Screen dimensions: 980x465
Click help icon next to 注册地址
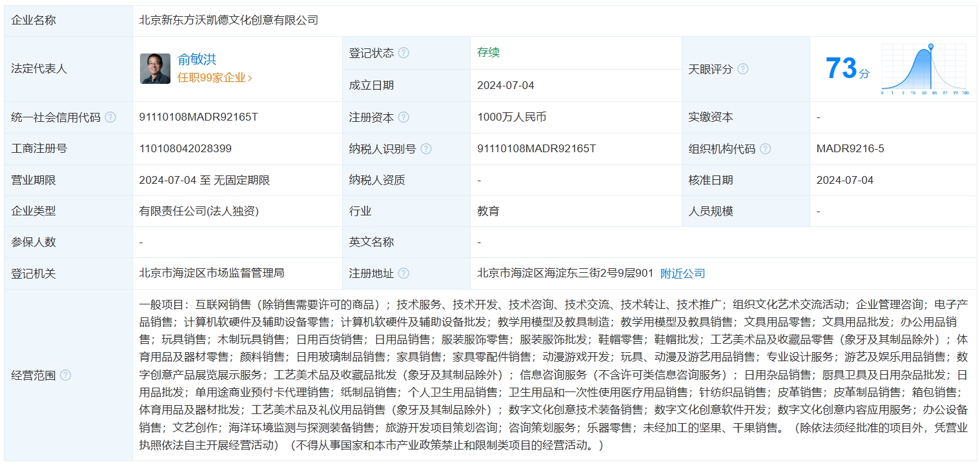point(403,273)
